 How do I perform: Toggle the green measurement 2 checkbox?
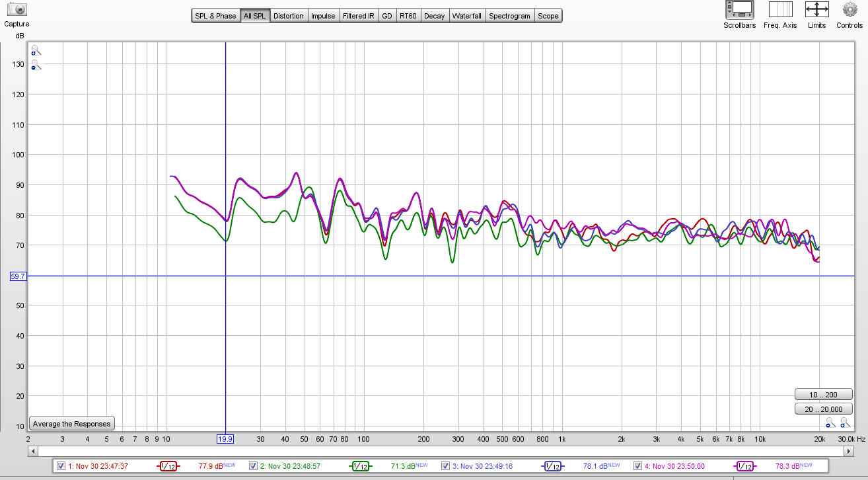(x=253, y=466)
